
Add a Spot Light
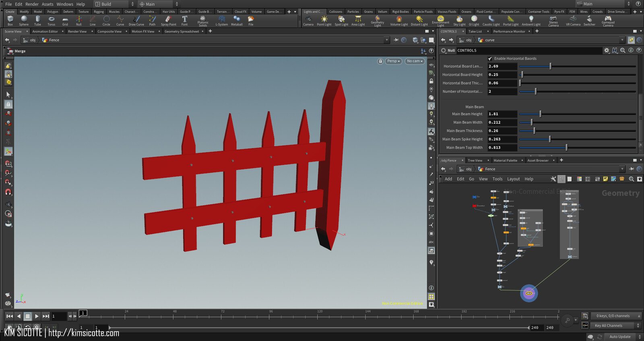[x=341, y=21]
